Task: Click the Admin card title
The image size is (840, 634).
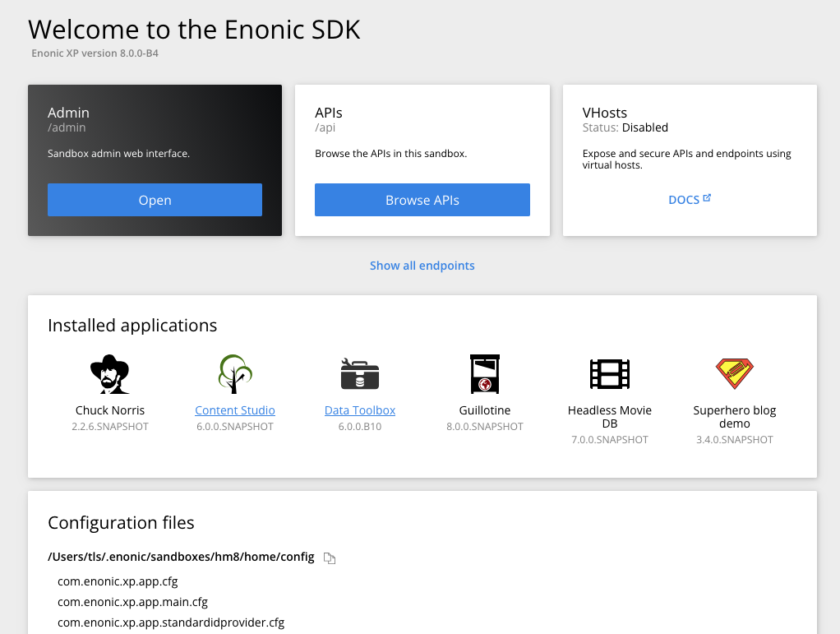Action: click(68, 113)
